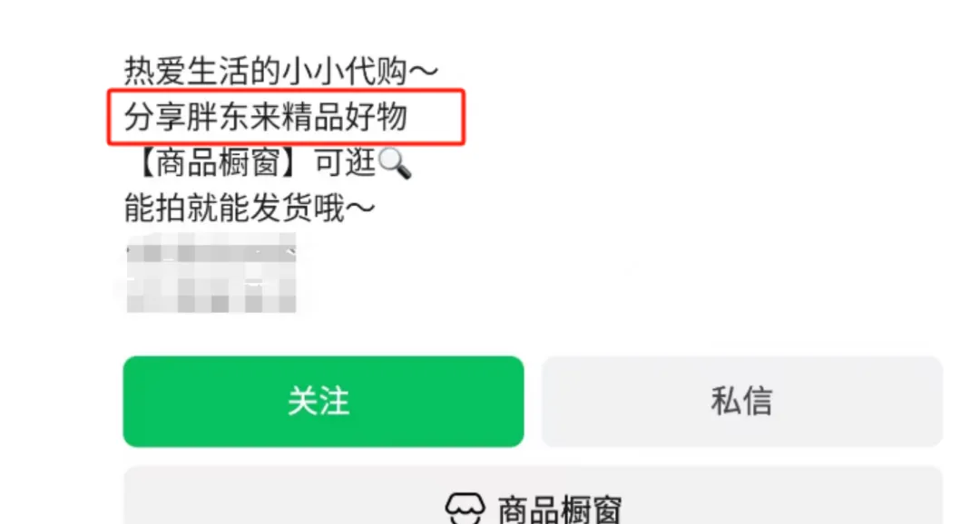Click the red-outlined text 分享胖东来精品好物

pos(266,117)
